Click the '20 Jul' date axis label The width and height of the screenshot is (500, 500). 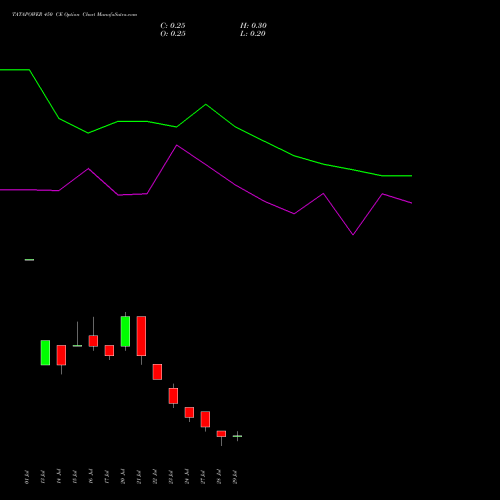tap(123, 477)
